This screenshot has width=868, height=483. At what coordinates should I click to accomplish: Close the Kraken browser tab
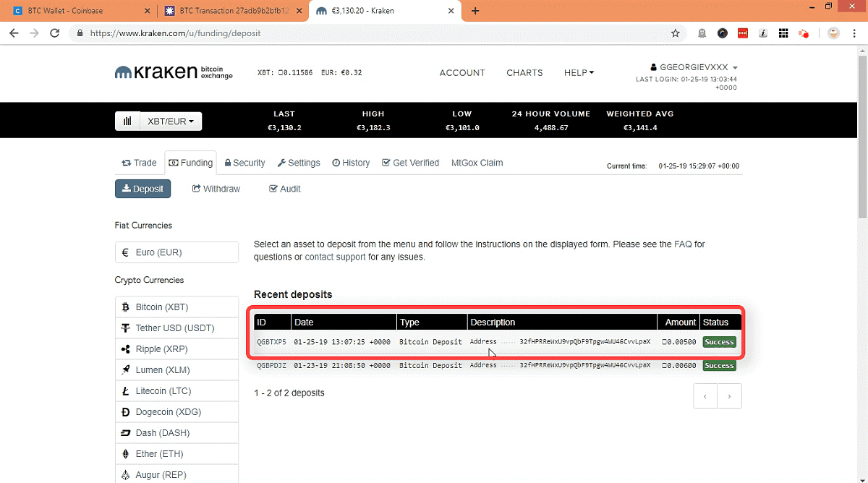point(450,11)
